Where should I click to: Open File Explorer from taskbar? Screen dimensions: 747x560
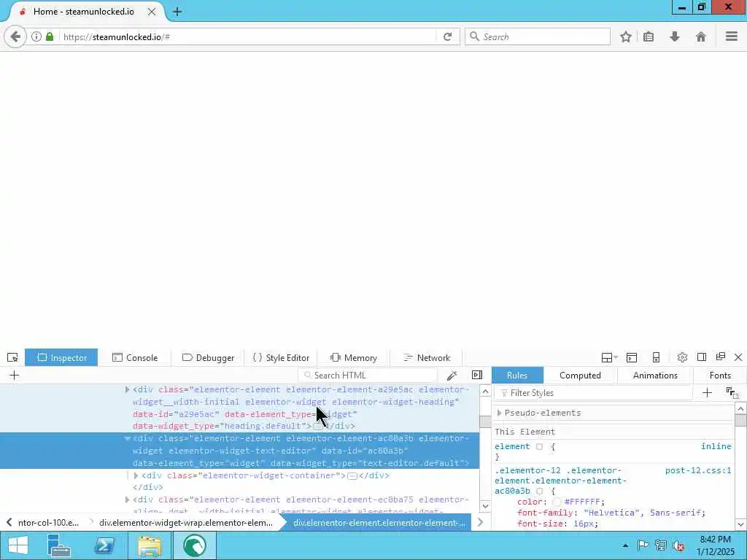pos(149,545)
